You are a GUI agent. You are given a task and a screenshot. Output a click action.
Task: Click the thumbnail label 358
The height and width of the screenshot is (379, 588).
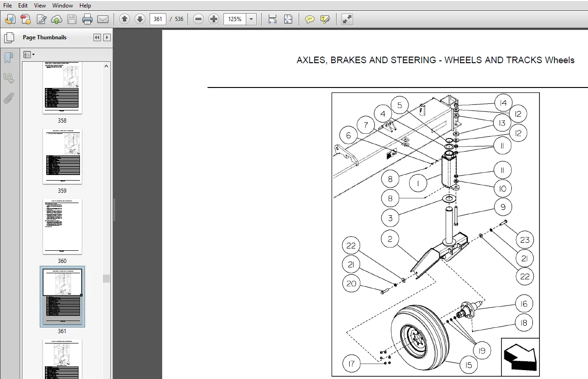coord(62,120)
